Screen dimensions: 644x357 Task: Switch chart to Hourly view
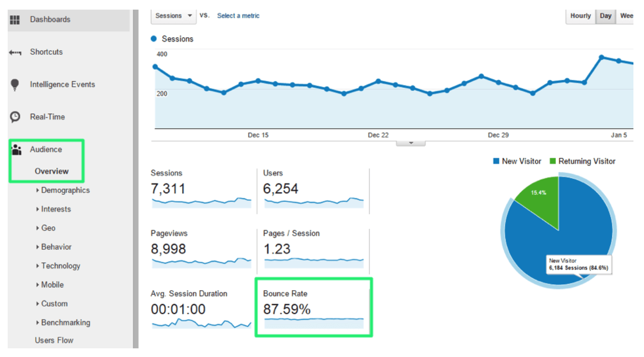tap(581, 16)
